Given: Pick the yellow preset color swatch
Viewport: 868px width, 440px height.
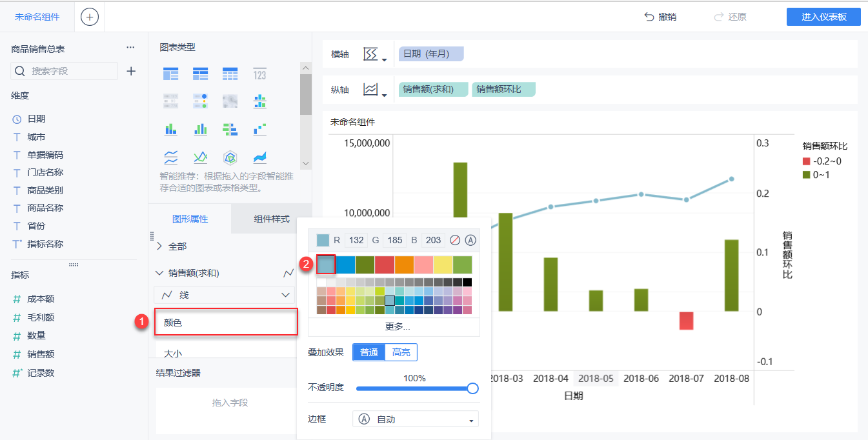Looking at the screenshot, I should click(443, 265).
